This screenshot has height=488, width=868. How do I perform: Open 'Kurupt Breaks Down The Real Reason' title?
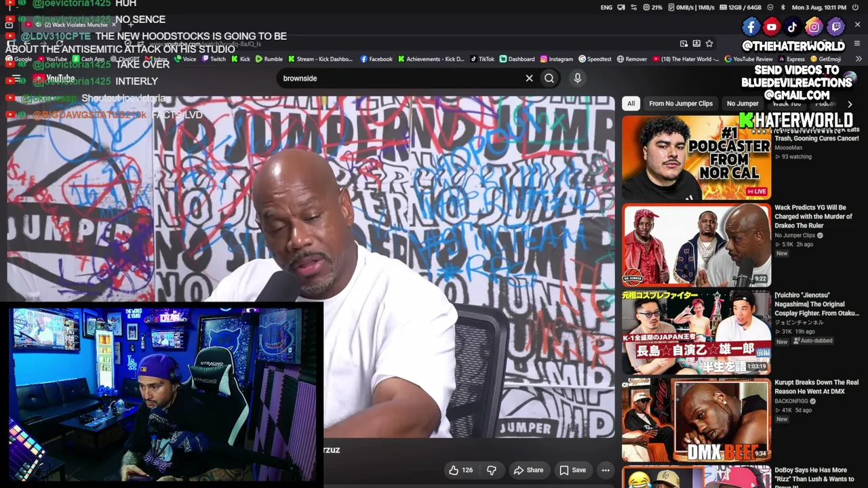coord(816,387)
